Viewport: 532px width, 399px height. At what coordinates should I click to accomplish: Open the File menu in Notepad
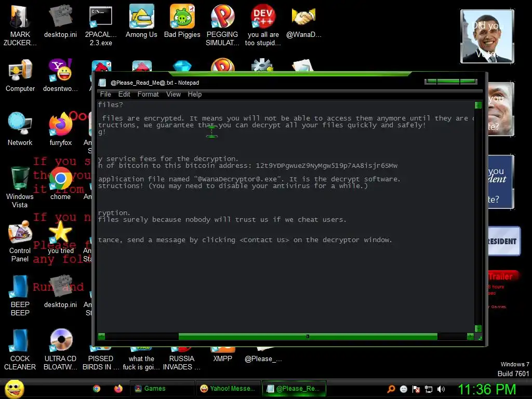coord(105,95)
